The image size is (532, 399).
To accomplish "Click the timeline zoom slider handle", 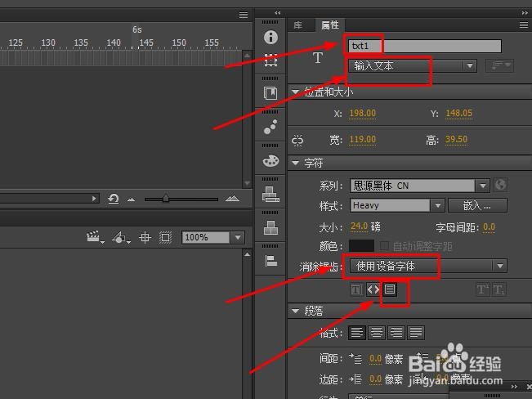I will click(166, 199).
